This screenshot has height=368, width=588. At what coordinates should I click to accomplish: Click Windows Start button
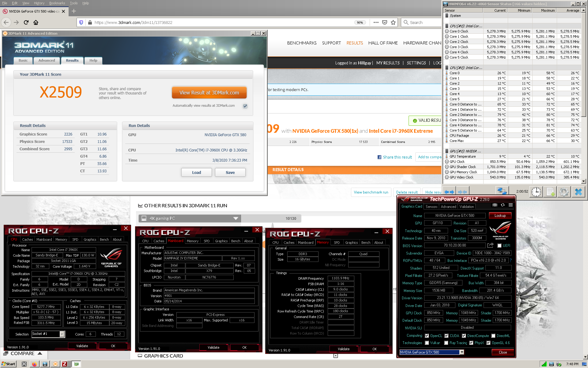coord(8,364)
